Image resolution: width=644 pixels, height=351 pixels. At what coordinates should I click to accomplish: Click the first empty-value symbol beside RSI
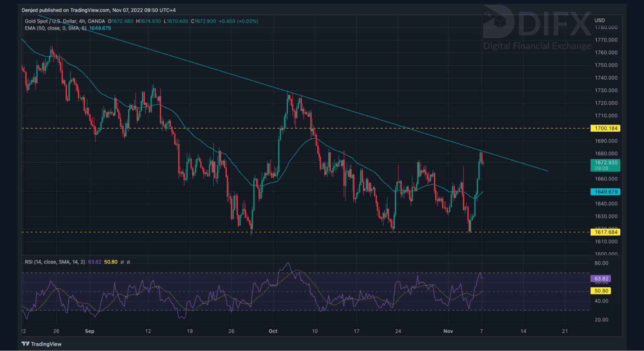tap(122, 262)
